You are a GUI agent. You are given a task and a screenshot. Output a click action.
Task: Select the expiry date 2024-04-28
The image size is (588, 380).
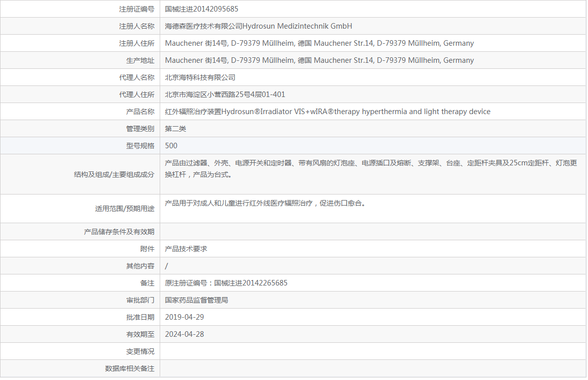point(184,335)
